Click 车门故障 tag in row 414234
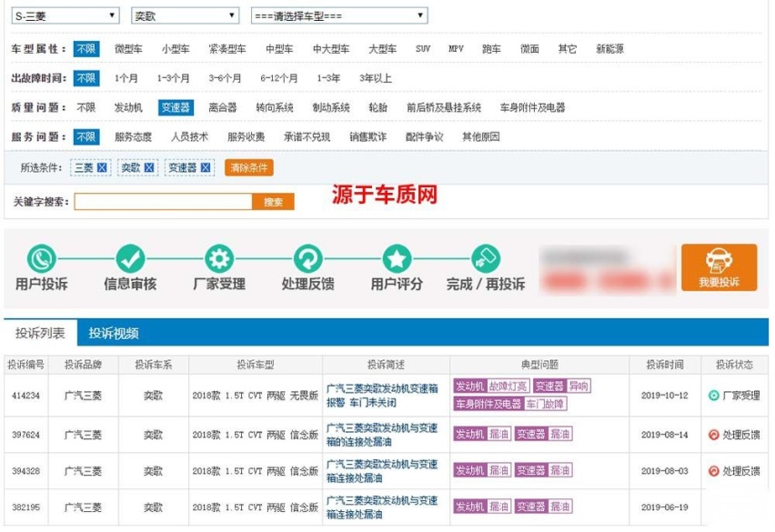The width and height of the screenshot is (775, 532). [x=545, y=404]
